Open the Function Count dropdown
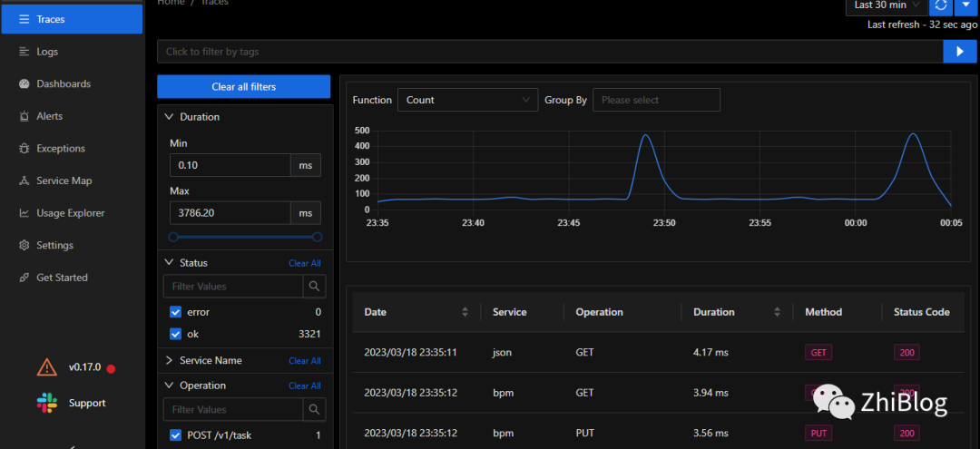980x449 pixels. (x=467, y=100)
